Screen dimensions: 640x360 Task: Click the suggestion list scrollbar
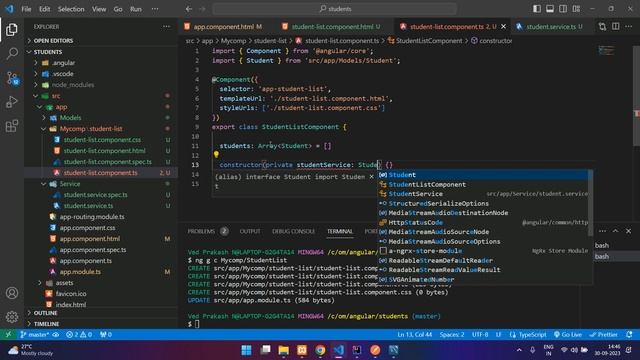point(590,203)
